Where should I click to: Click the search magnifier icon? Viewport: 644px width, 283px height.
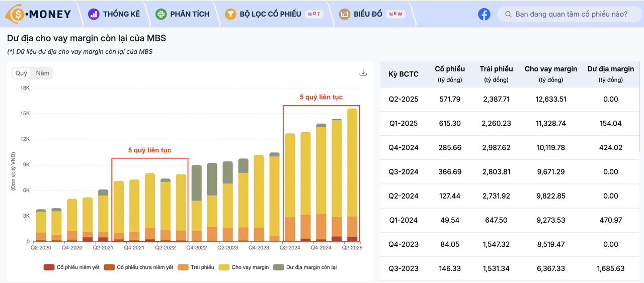tap(508, 14)
